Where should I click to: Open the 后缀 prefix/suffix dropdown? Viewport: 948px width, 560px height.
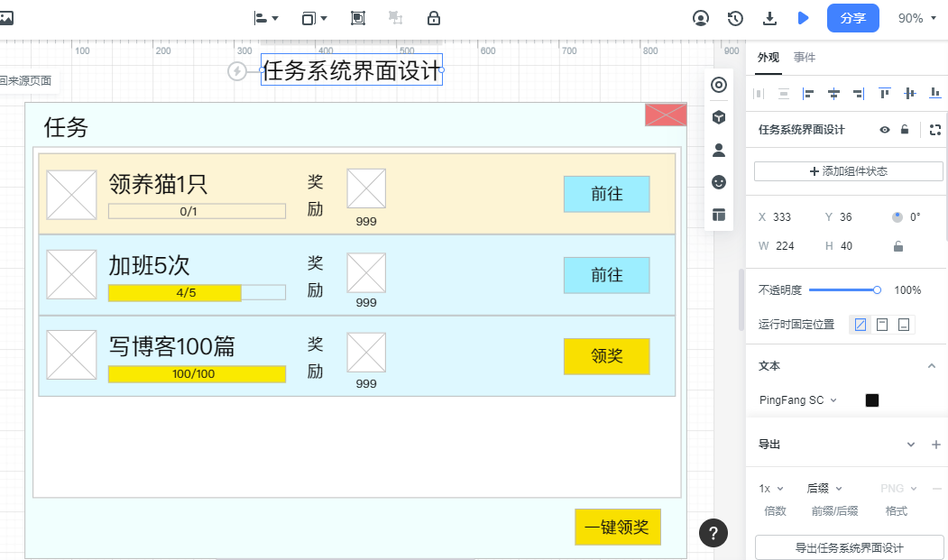pos(824,489)
